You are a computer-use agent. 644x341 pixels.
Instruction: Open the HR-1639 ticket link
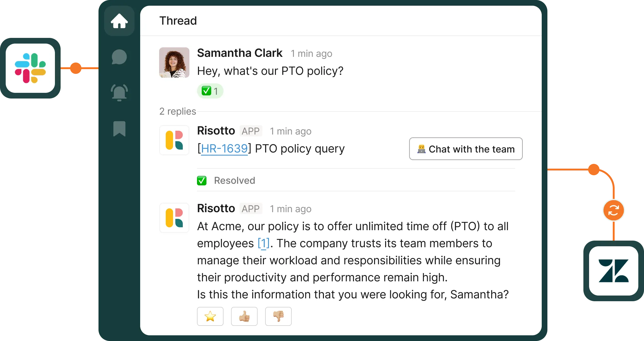[224, 149]
